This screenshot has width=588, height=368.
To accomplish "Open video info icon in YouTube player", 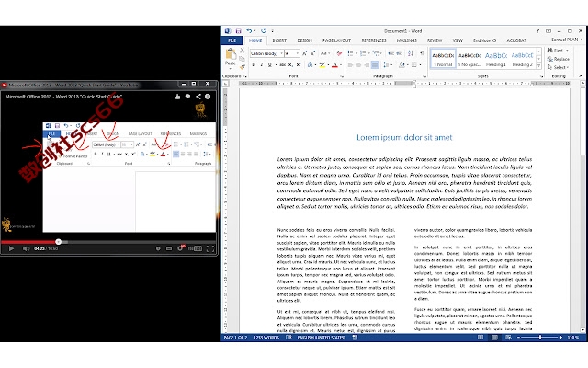I will tap(208, 97).
